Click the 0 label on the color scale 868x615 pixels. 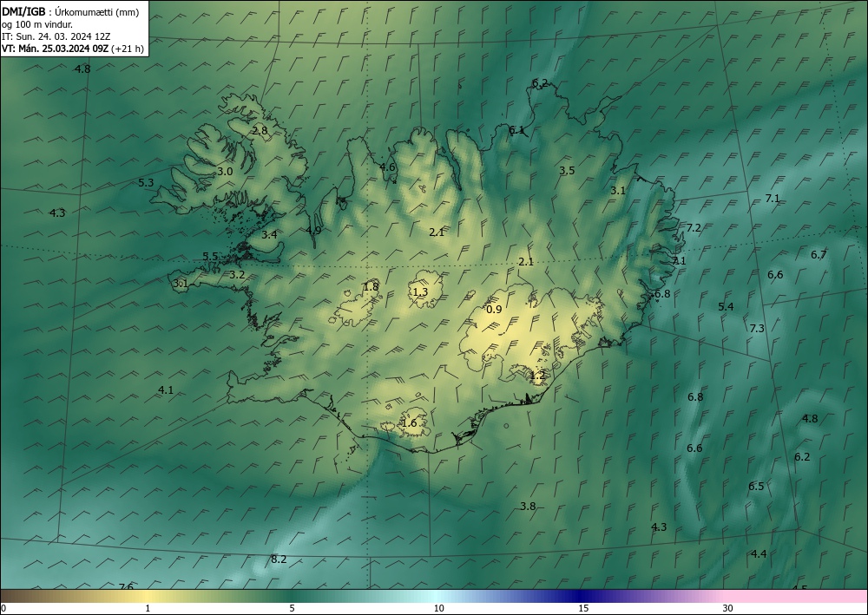pyautogui.click(x=3, y=609)
